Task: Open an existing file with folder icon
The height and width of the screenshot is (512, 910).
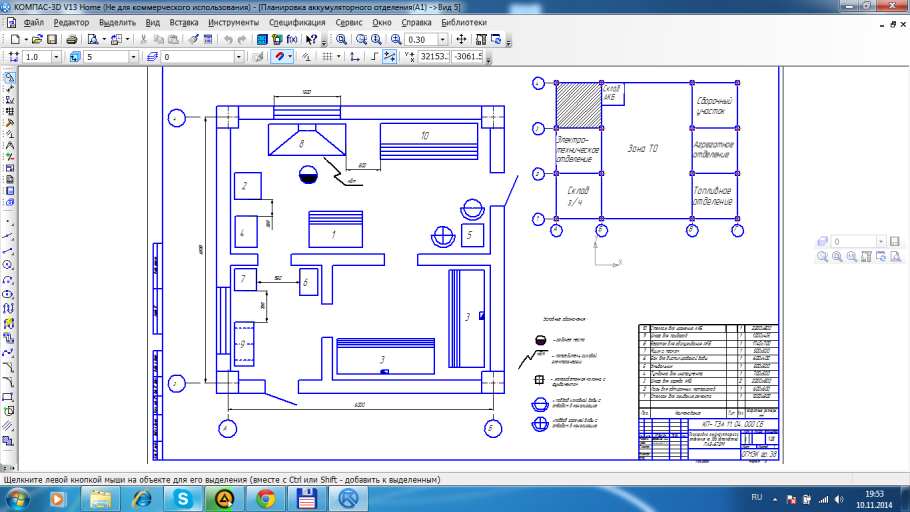Action: pyautogui.click(x=36, y=39)
